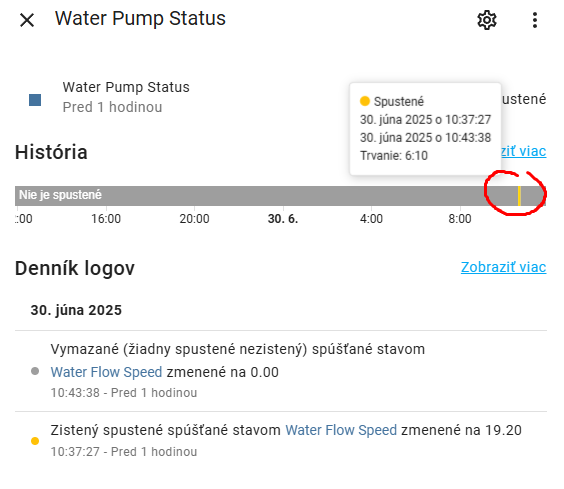Click the 8:00 tick label on timeline axis
Viewport: 564px width, 489px height.
pos(460,219)
